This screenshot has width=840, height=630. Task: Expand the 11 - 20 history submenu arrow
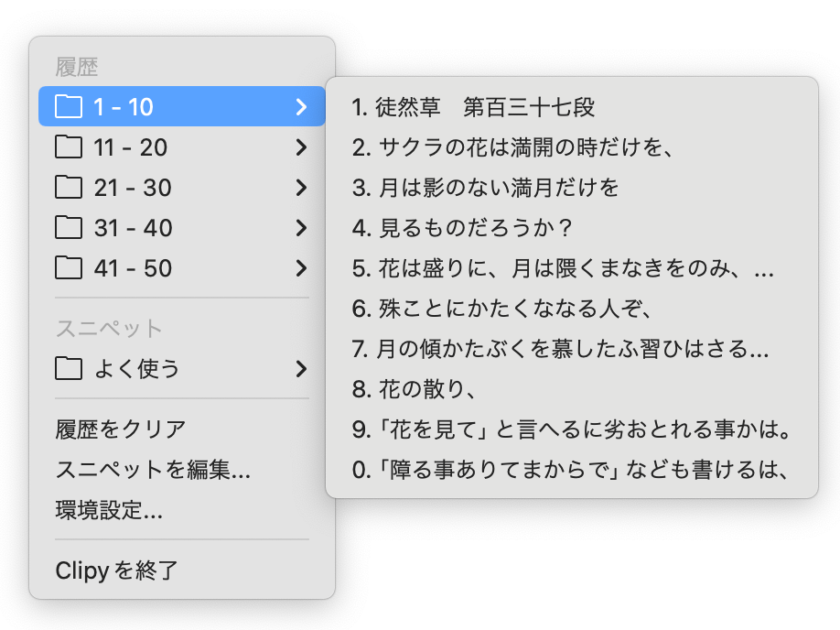[301, 147]
